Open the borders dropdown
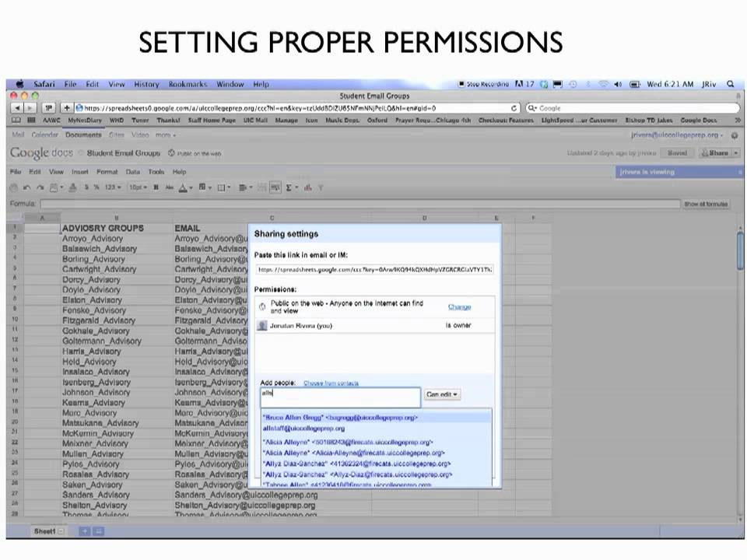 (224, 187)
